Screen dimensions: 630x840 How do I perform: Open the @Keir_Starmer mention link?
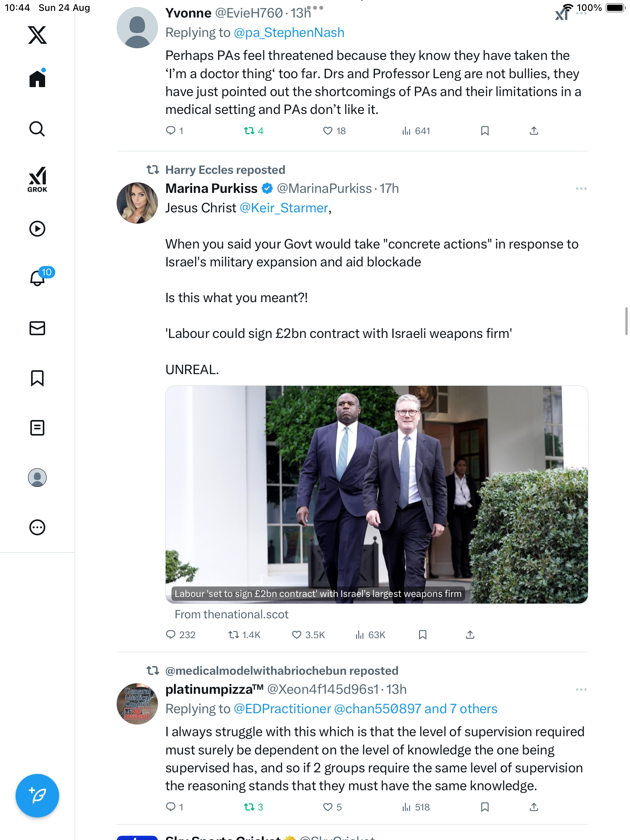(x=284, y=208)
